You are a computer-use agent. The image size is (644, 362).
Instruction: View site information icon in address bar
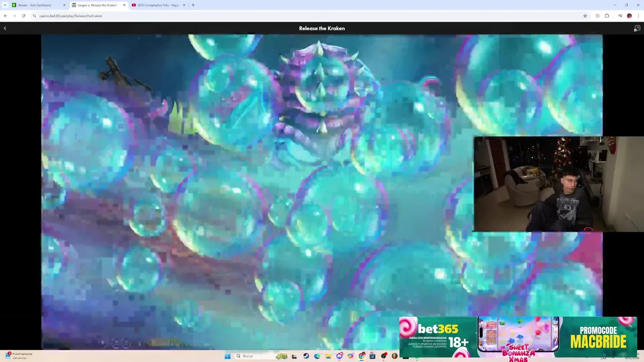(34, 16)
